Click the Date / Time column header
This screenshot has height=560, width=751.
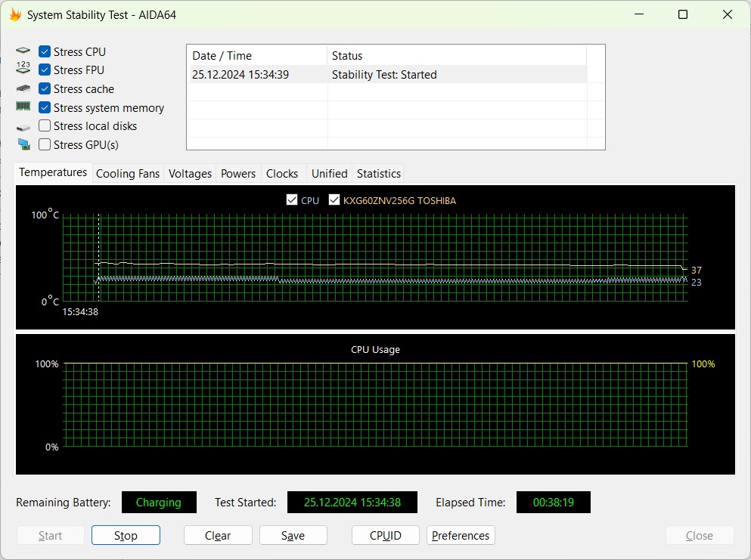pos(222,56)
